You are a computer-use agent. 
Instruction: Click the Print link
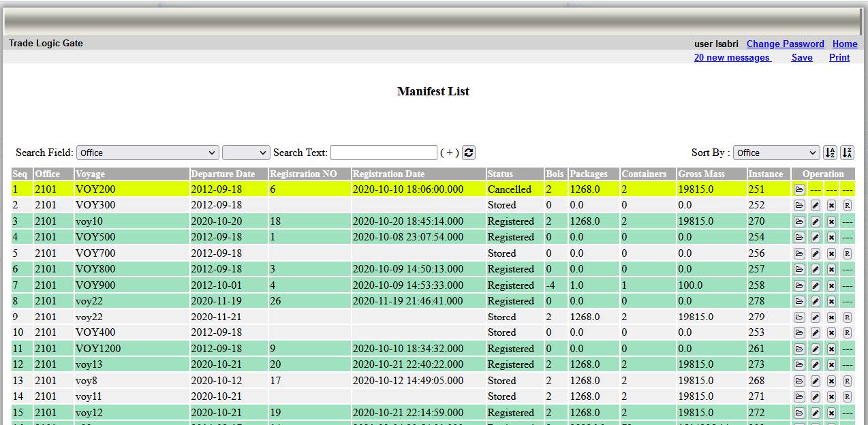click(839, 58)
